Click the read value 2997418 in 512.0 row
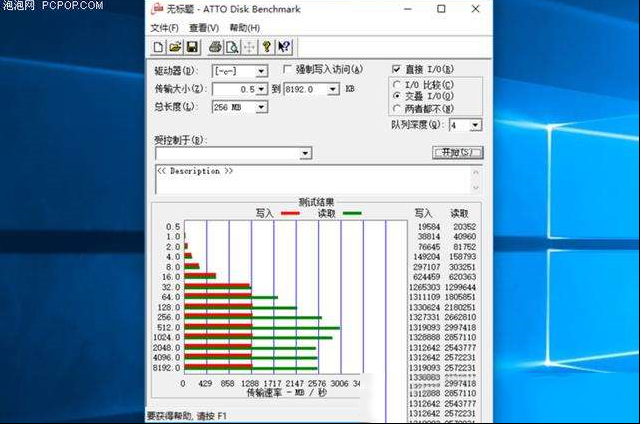 point(460,328)
